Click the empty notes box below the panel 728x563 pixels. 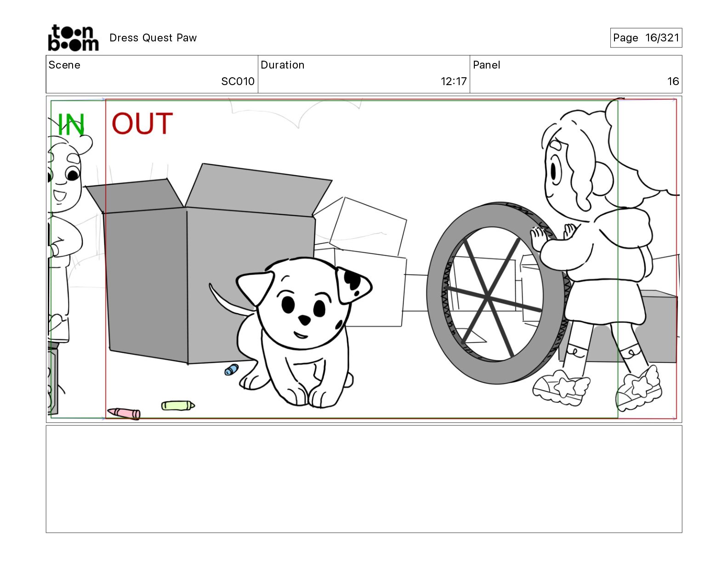364,479
